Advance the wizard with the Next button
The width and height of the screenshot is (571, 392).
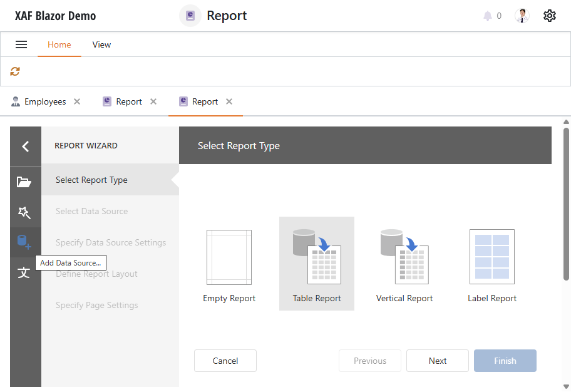coord(437,361)
